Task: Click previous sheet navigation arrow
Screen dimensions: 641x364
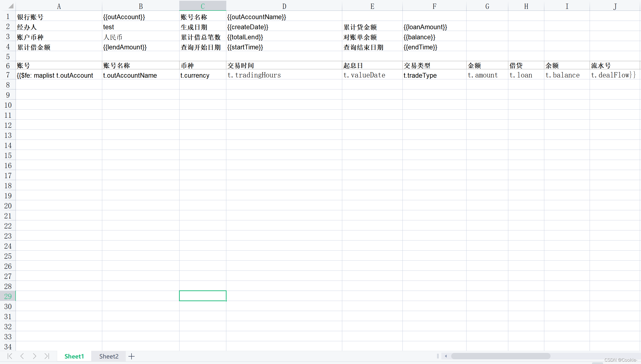Action: [22, 356]
